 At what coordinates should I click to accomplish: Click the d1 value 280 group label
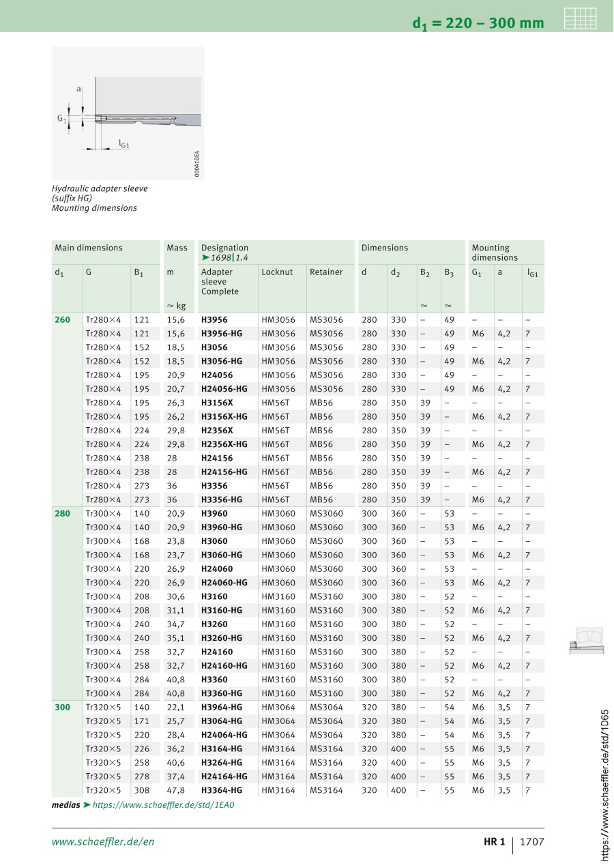(x=62, y=513)
